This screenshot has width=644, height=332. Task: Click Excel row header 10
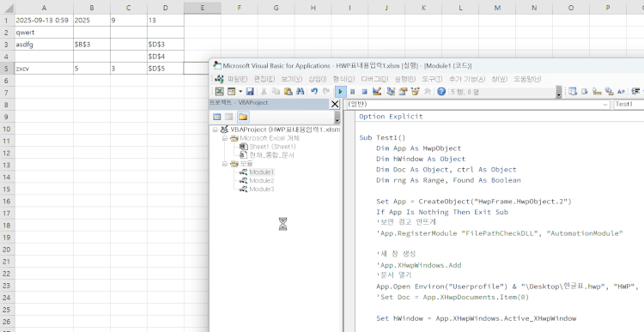click(x=7, y=129)
